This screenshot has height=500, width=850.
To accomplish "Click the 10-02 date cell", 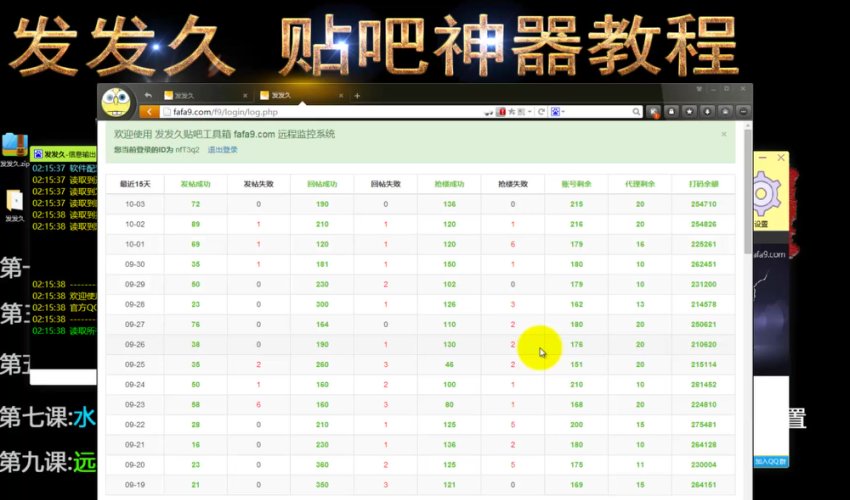I will [135, 224].
